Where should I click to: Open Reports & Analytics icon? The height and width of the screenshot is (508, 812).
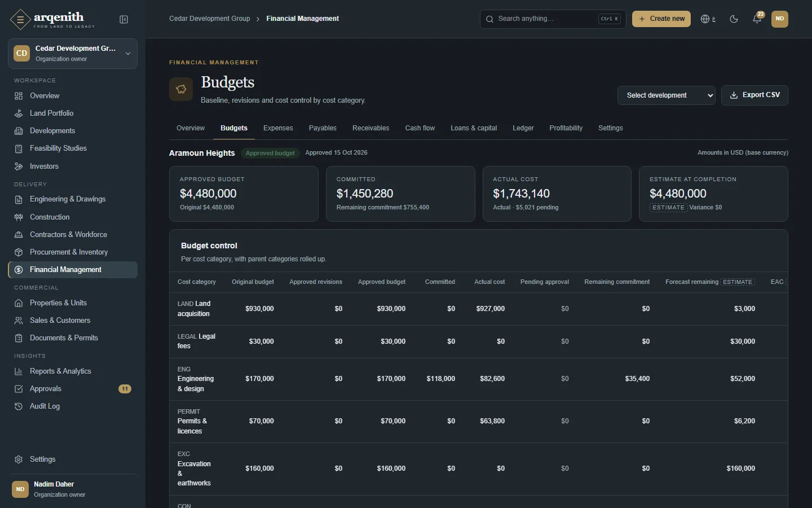[x=19, y=371]
